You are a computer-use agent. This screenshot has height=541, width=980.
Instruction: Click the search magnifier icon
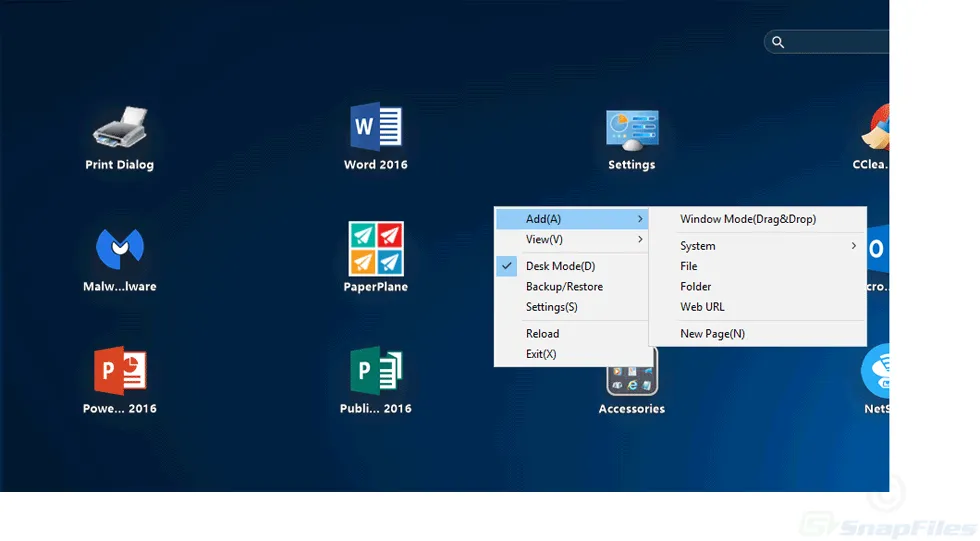[x=778, y=42]
